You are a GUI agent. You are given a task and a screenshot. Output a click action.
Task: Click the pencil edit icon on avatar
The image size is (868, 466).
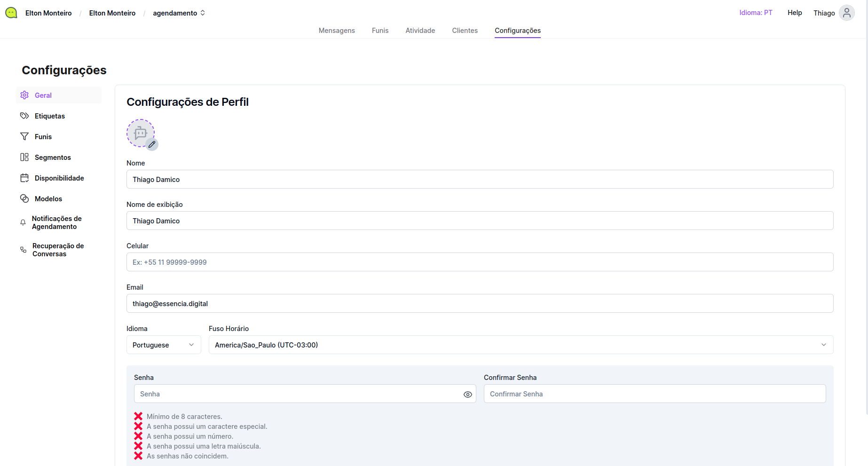pyautogui.click(x=152, y=144)
